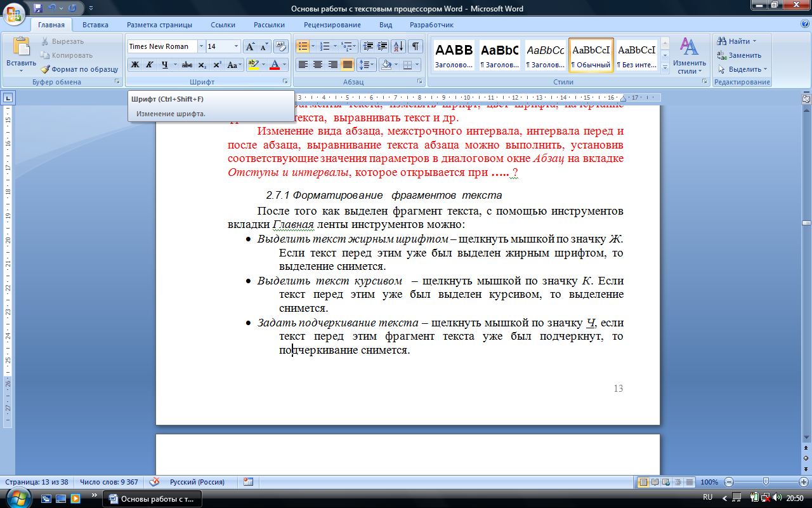812x508 pixels.
Task: Expand the styles gallery More arrow
Action: 665,67
